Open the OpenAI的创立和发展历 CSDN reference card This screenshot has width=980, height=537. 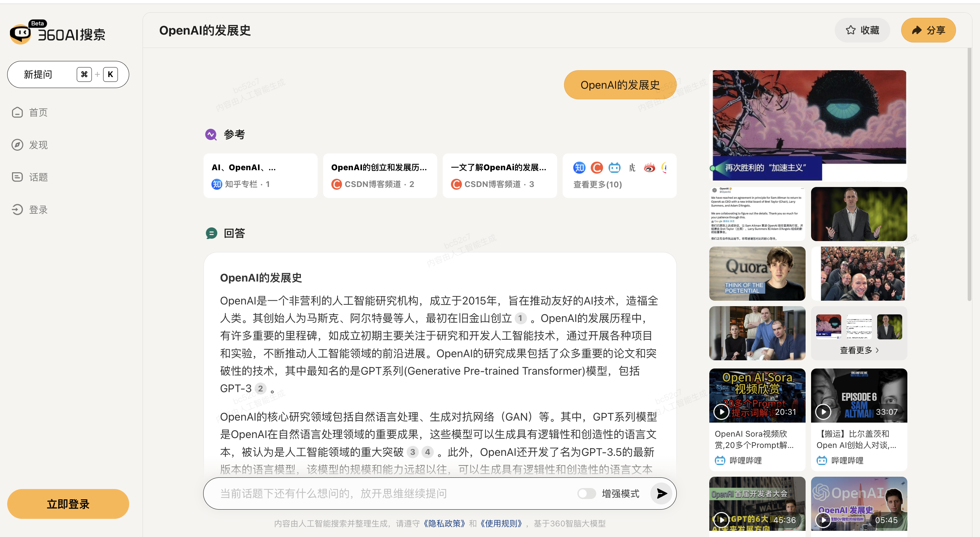pyautogui.click(x=380, y=176)
